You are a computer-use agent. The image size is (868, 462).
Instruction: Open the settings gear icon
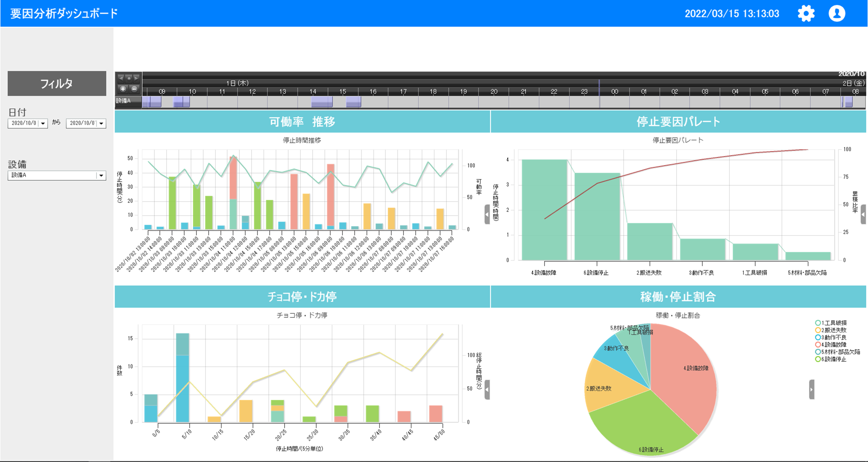pos(806,14)
